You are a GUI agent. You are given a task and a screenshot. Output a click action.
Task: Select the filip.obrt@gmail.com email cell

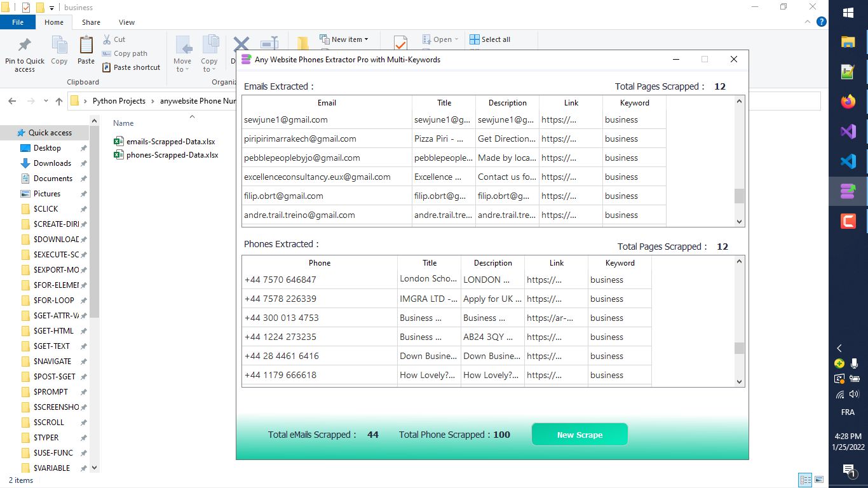tap(327, 196)
